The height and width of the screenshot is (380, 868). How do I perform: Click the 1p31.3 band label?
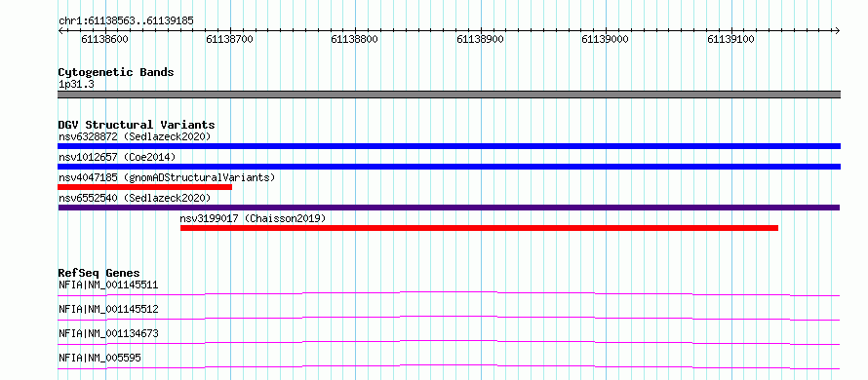[x=76, y=85]
